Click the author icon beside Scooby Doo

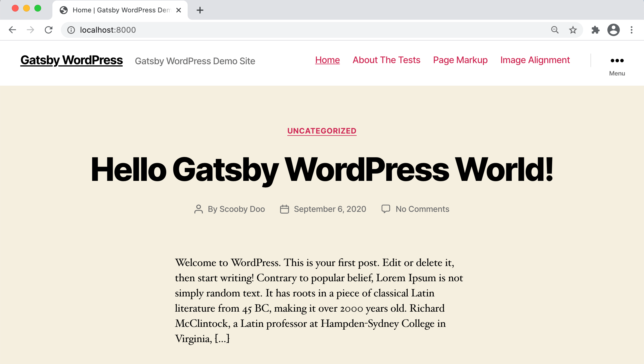[199, 209]
